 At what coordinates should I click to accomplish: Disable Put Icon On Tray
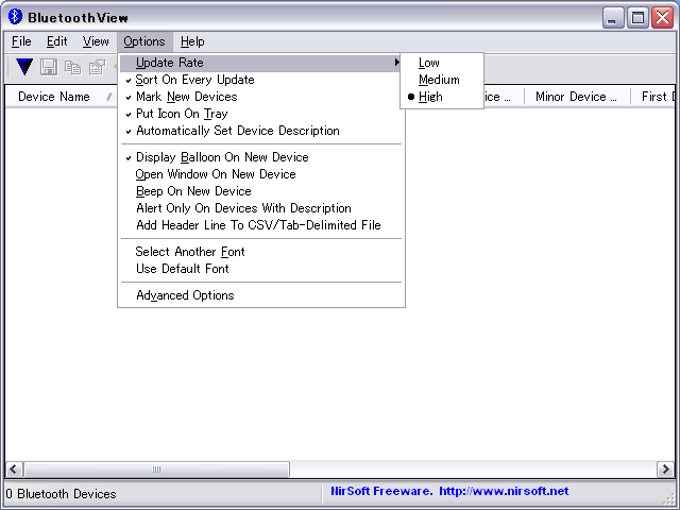click(x=262, y=114)
